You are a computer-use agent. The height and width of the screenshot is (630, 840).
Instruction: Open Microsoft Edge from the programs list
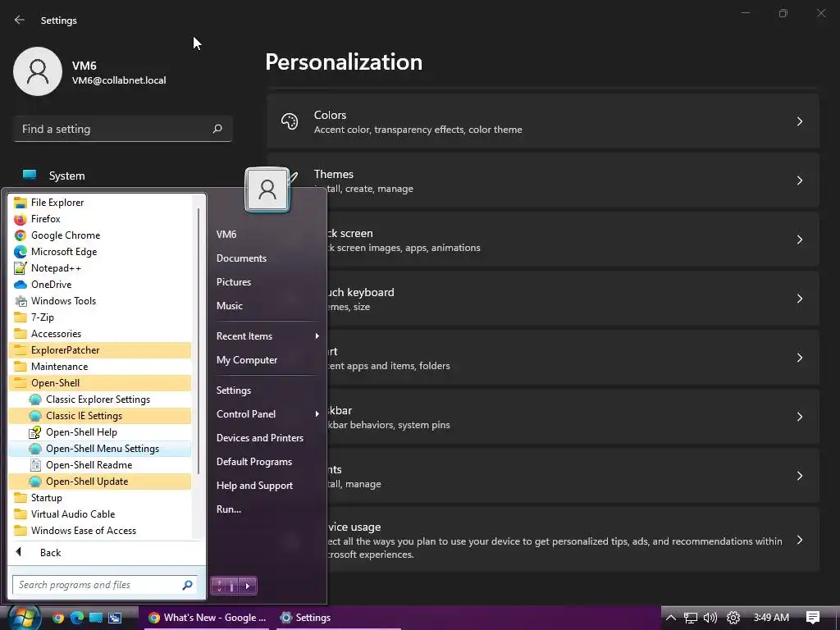(x=100, y=252)
